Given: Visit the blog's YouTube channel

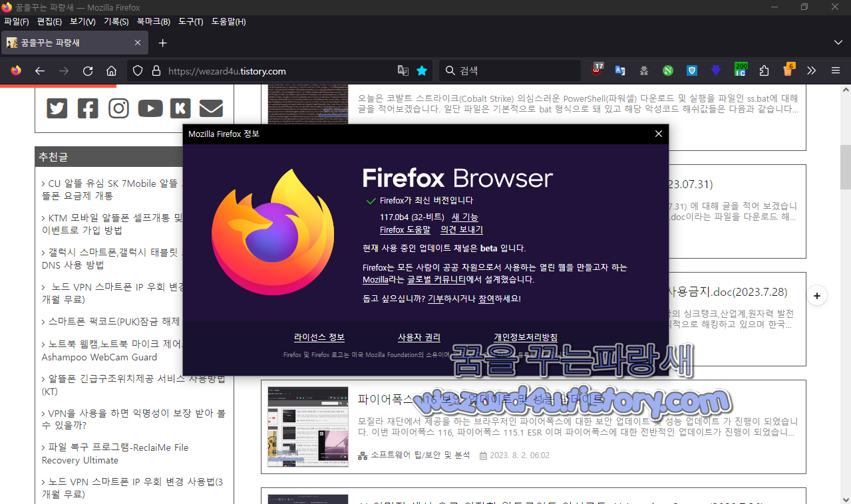Looking at the screenshot, I should pos(150,108).
